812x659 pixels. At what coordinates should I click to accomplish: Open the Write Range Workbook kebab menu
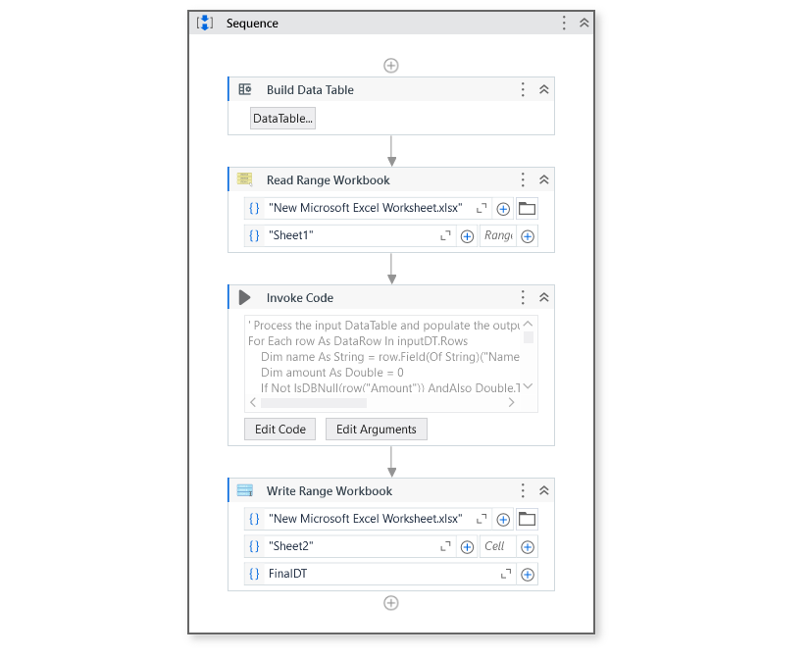pyautogui.click(x=523, y=490)
